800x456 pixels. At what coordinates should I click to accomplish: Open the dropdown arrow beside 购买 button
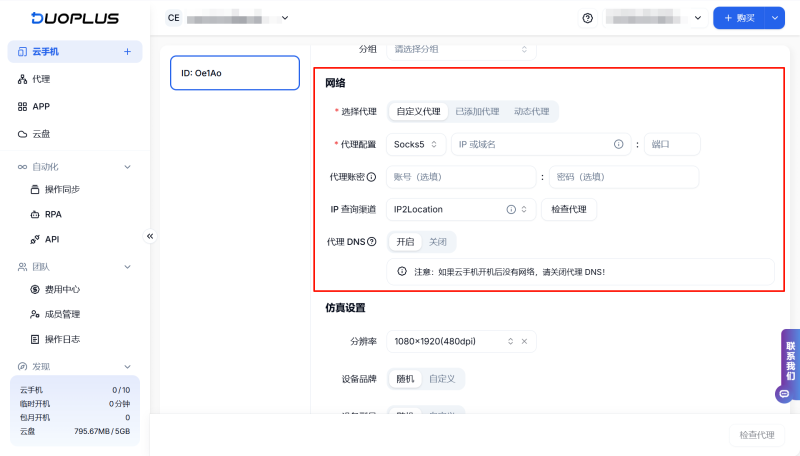(774, 18)
